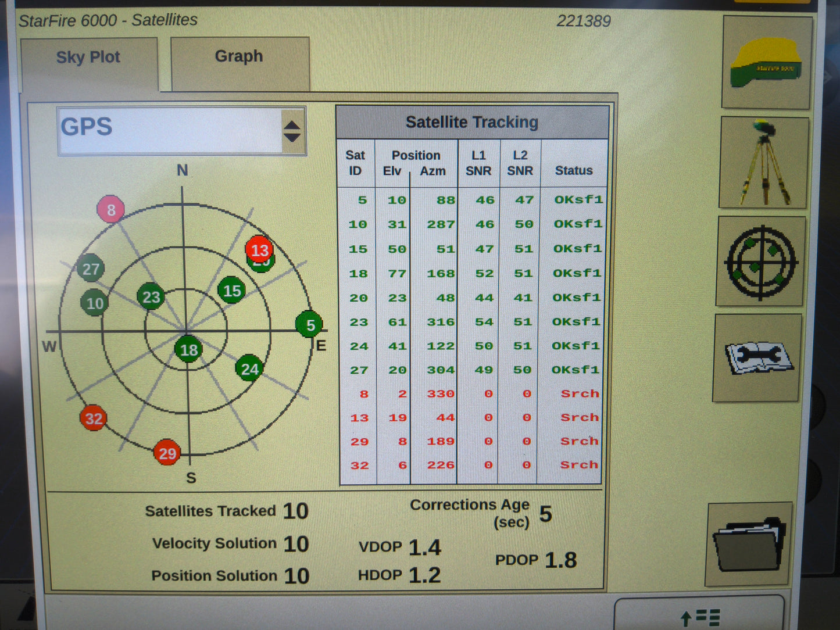
Task: Click the serial number 221389
Action: click(x=584, y=22)
